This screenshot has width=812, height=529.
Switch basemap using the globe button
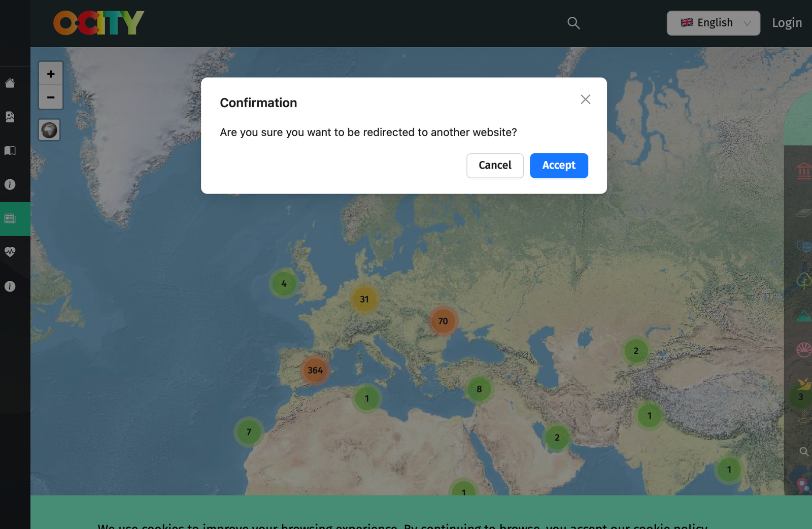coord(50,130)
